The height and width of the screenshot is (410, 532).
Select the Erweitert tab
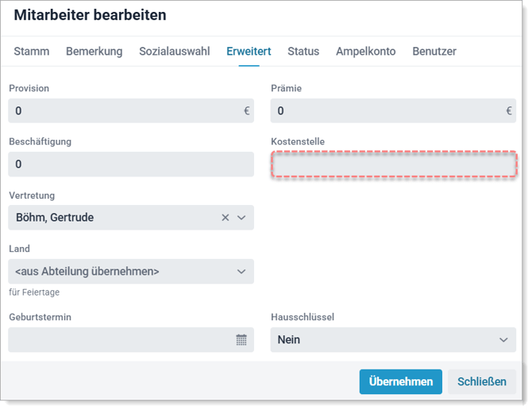249,51
